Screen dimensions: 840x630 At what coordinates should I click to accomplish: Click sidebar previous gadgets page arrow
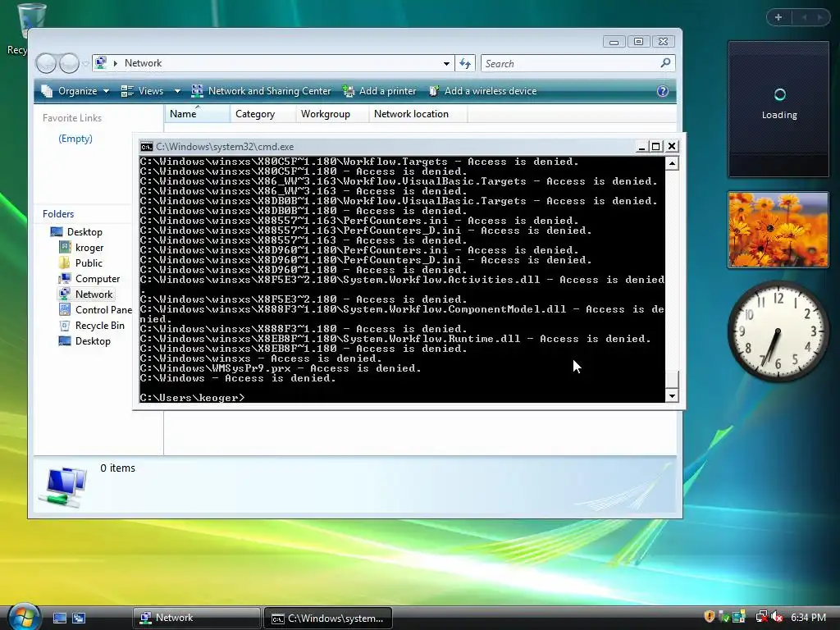click(x=804, y=17)
